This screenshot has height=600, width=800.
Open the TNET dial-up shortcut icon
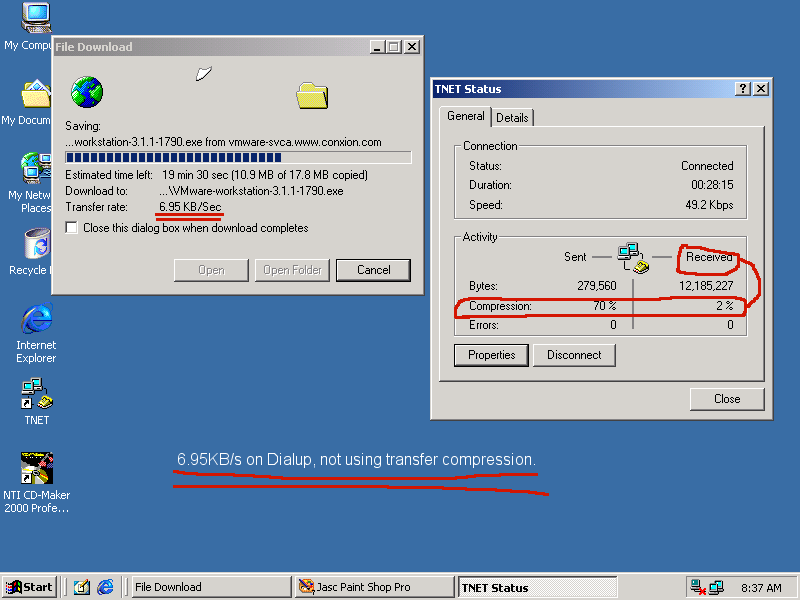(x=36, y=394)
